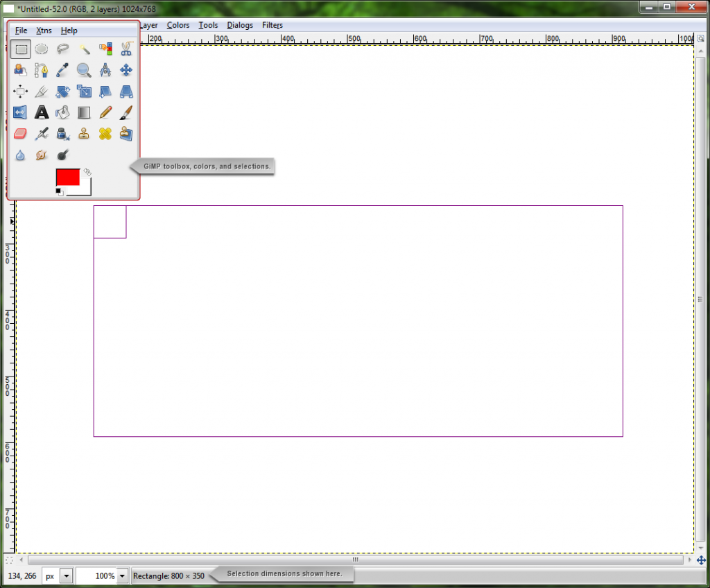
Task: Activate the Fuzzy Select magic wand
Action: [x=84, y=49]
